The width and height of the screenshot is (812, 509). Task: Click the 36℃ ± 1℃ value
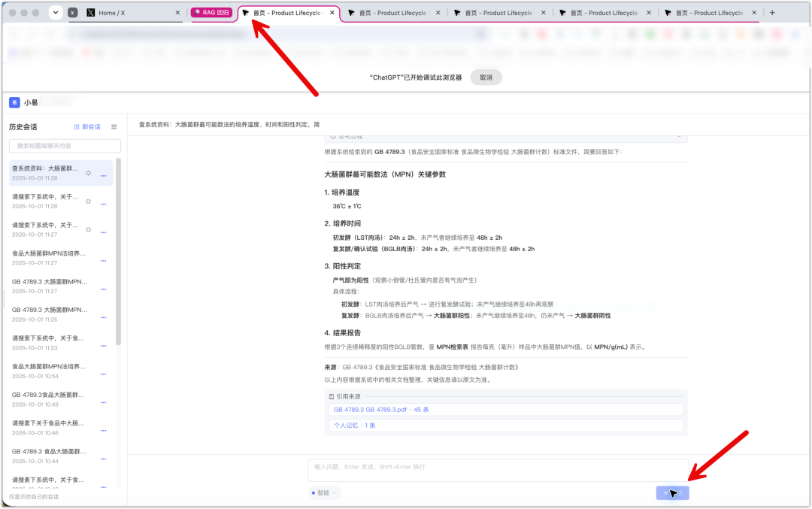[x=347, y=206]
